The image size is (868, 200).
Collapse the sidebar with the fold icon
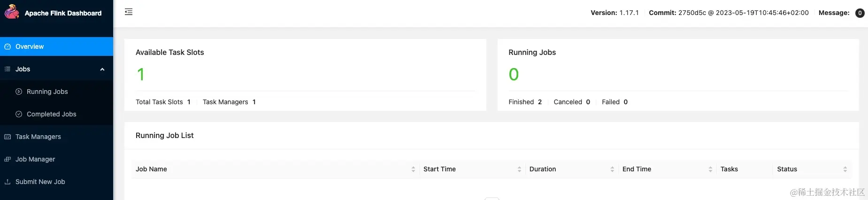(x=129, y=12)
